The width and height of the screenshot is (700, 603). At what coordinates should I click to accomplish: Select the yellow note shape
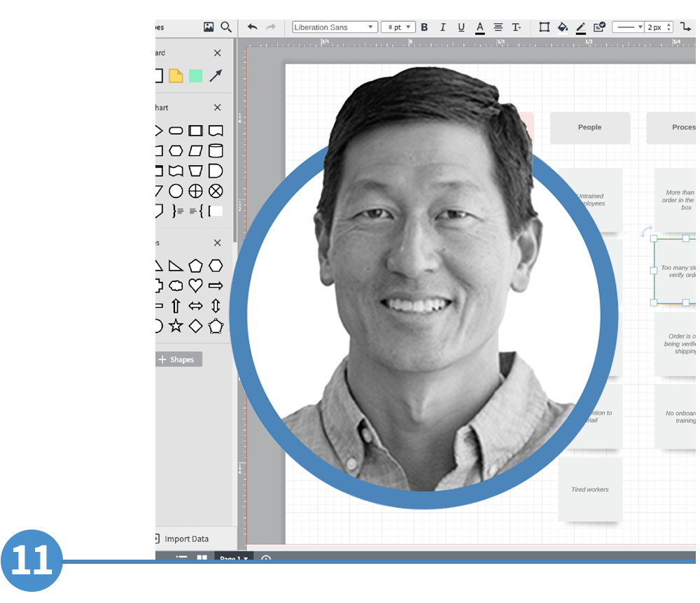click(176, 76)
